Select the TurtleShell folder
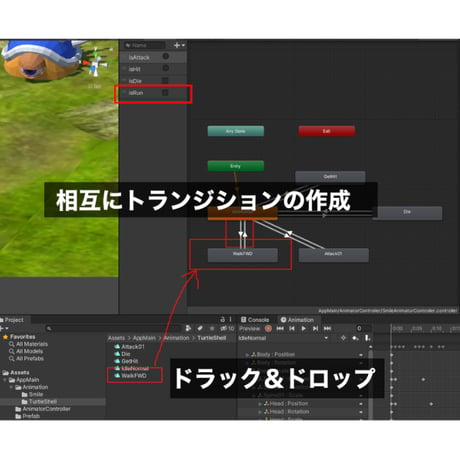Screen dimensions: 460x460 click(39, 402)
